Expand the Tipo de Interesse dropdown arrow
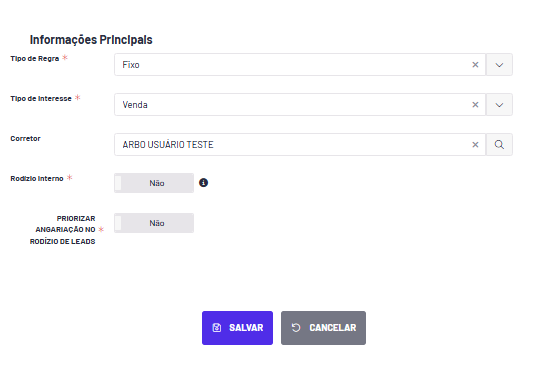The image size is (558, 369). coord(499,105)
